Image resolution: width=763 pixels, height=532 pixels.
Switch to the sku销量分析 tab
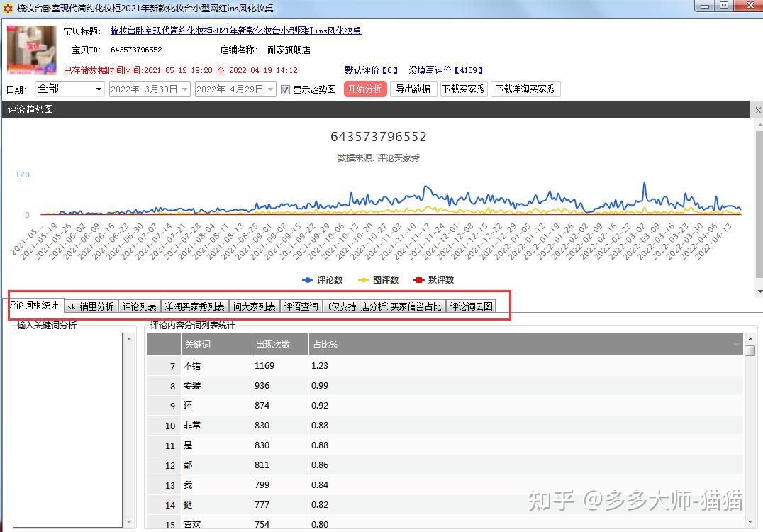point(91,306)
